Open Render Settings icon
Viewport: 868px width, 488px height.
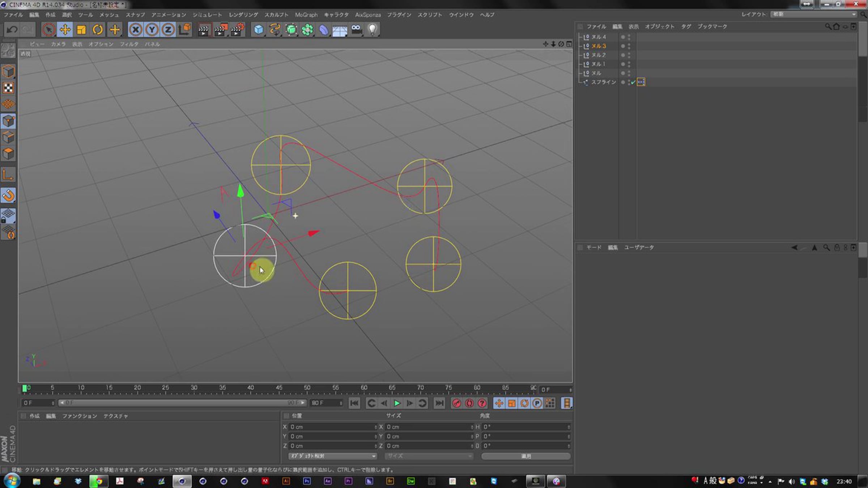(237, 30)
